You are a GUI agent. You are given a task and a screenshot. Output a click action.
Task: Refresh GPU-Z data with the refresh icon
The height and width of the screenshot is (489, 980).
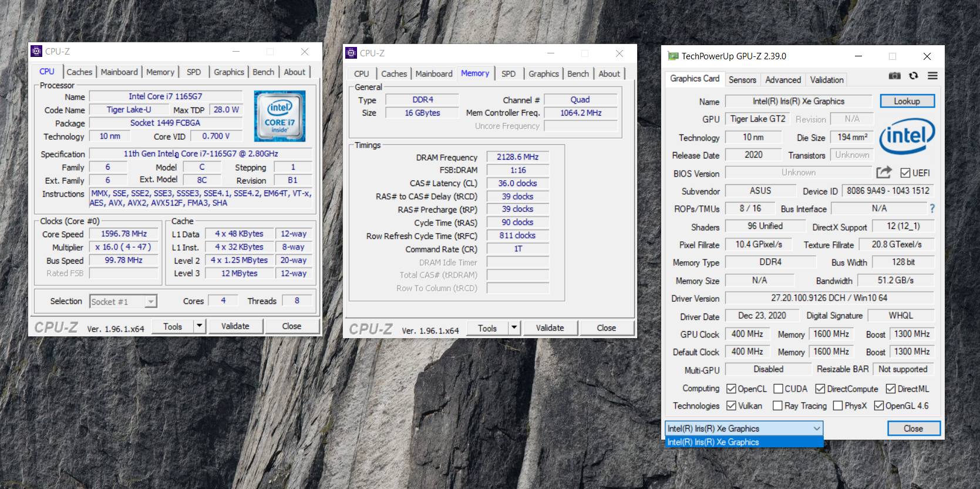point(914,76)
